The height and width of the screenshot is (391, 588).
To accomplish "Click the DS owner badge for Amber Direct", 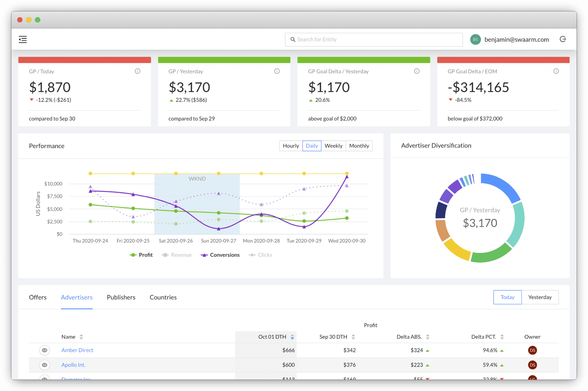I will click(532, 350).
